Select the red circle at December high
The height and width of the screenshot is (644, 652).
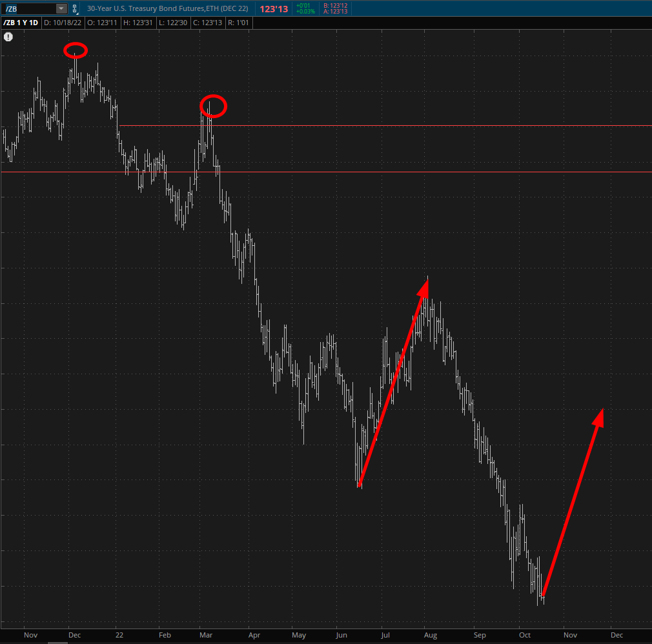coord(76,50)
